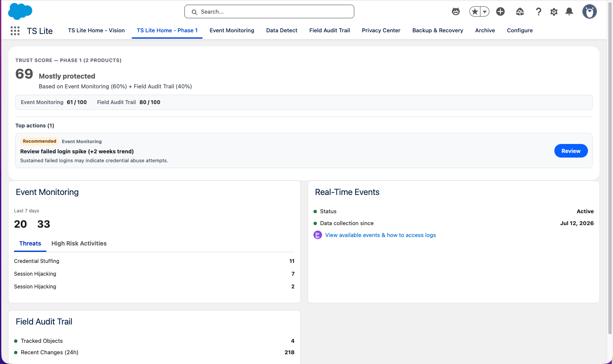
Task: Click the Mostly protected label
Action: click(x=67, y=76)
